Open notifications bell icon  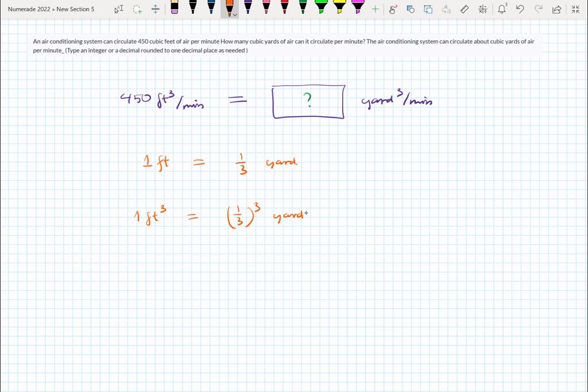(502, 9)
